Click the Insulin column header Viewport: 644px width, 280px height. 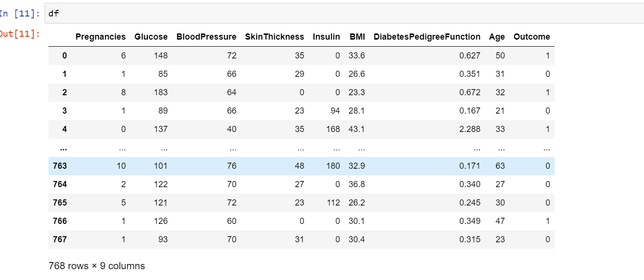pyautogui.click(x=326, y=37)
